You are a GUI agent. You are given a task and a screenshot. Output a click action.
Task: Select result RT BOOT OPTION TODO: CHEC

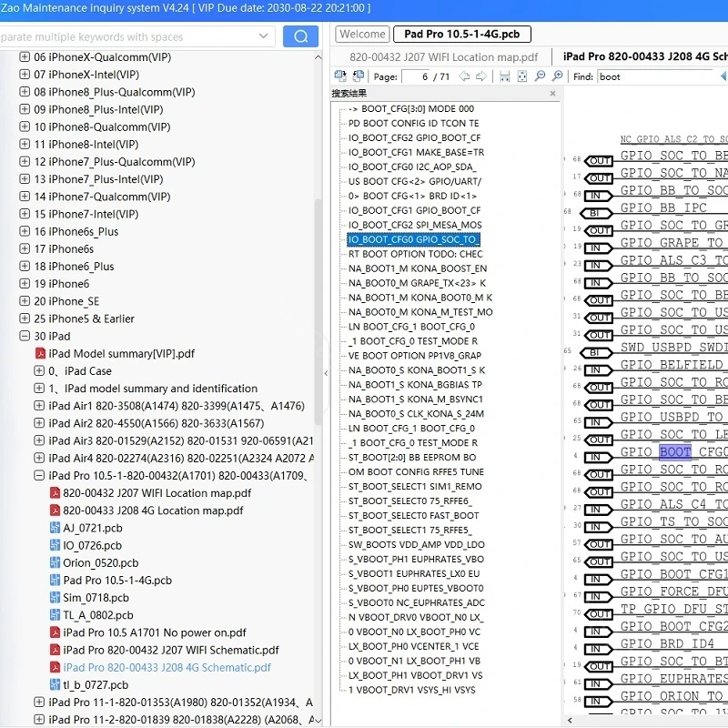pyautogui.click(x=416, y=254)
